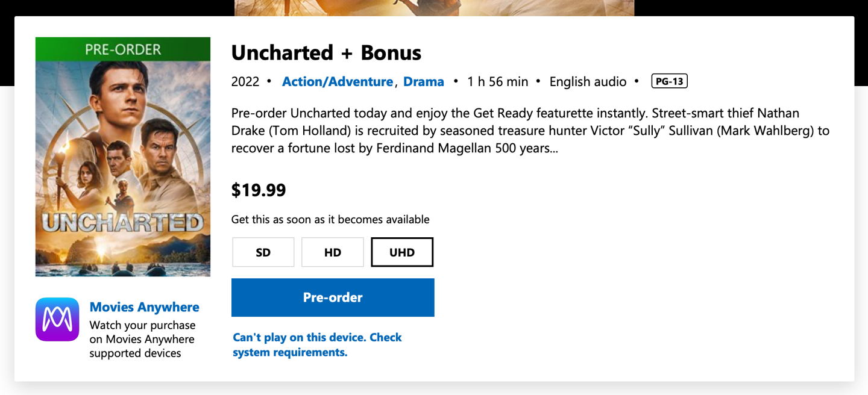This screenshot has width=868, height=395.
Task: Open the Movies Anywhere text link
Action: pos(144,307)
